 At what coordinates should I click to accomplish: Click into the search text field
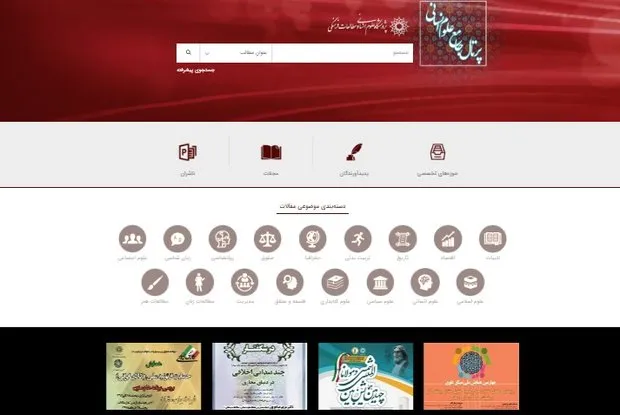tap(342, 53)
